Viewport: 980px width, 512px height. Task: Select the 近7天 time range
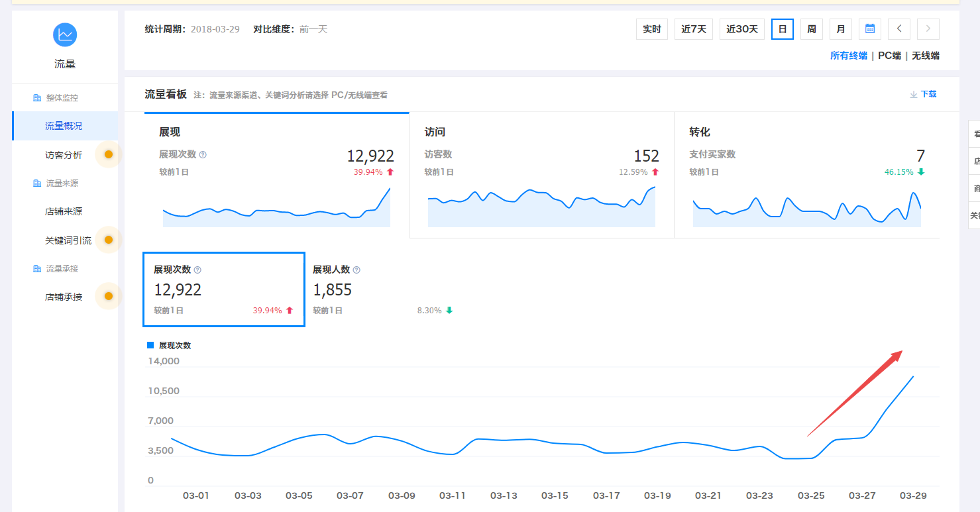pyautogui.click(x=694, y=29)
